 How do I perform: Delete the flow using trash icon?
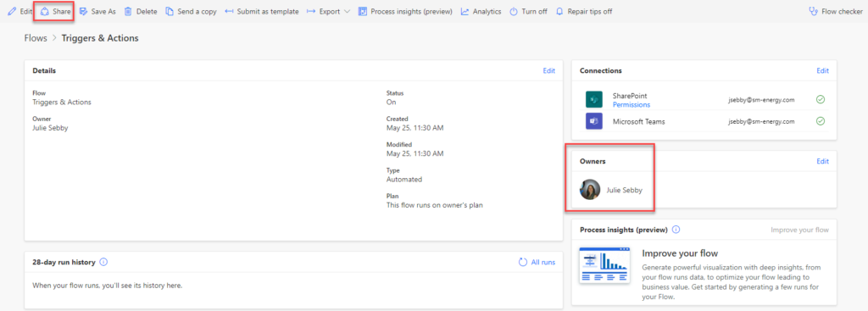tap(128, 11)
